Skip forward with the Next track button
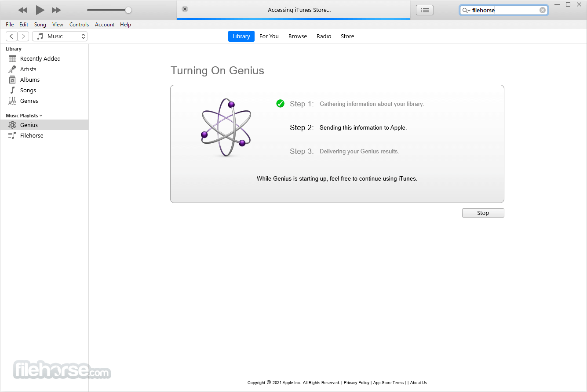 click(56, 10)
